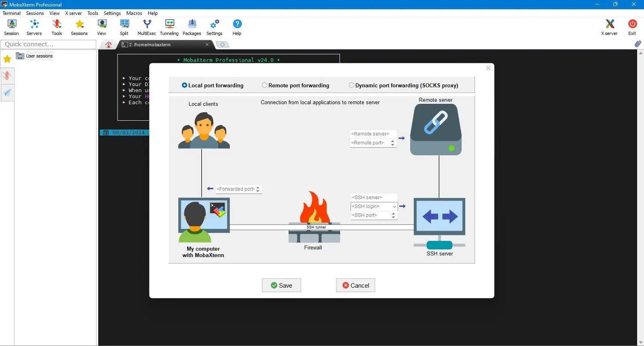Screen dimensions: 644x346
Task: Select User sessions in the sidebar tree
Action: [39, 56]
